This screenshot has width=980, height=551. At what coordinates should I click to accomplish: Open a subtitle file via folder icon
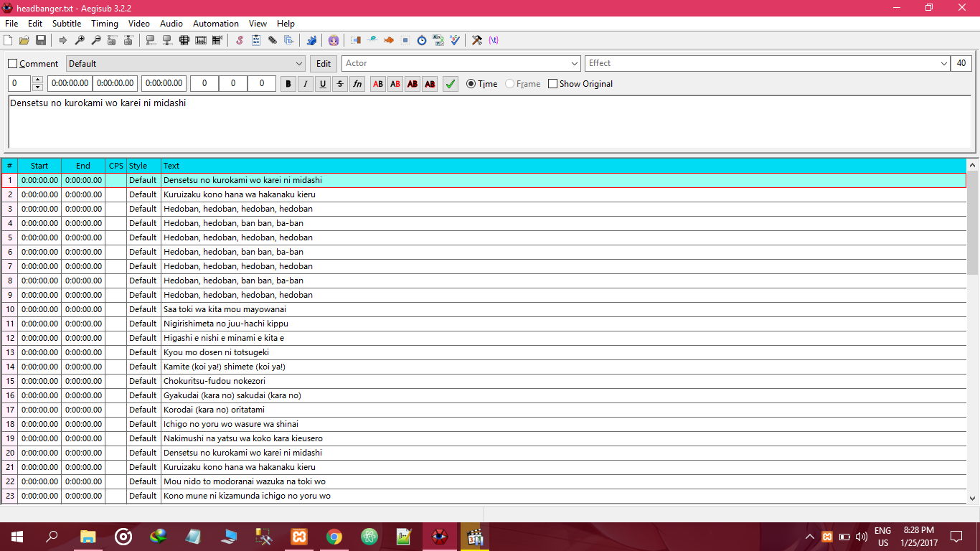pyautogui.click(x=24, y=40)
